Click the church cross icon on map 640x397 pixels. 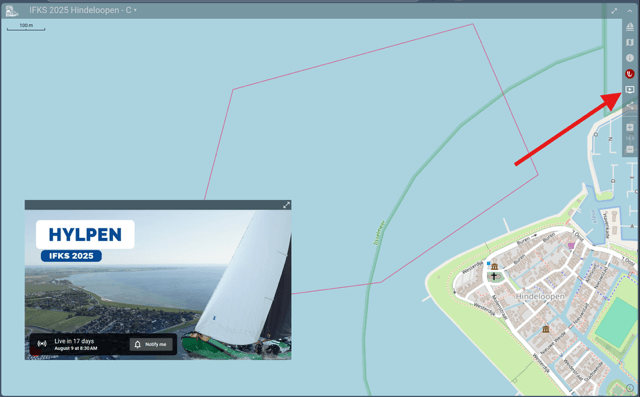click(x=494, y=277)
